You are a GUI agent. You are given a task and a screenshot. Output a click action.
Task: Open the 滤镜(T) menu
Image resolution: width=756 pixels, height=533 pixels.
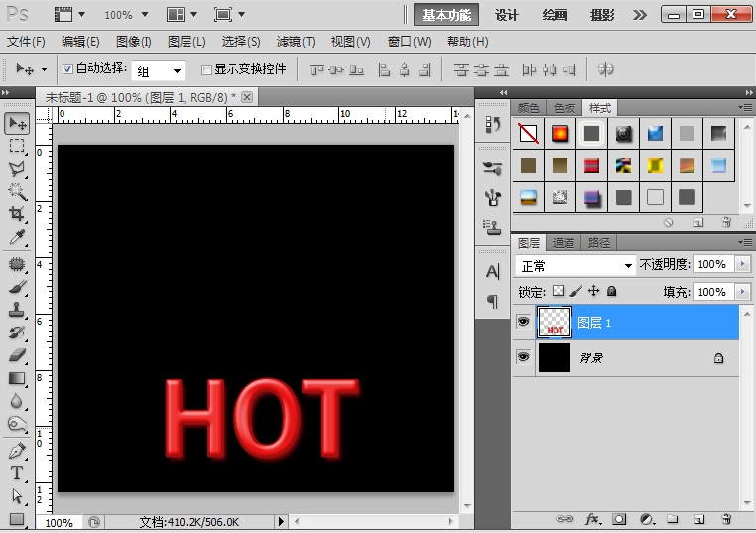295,42
